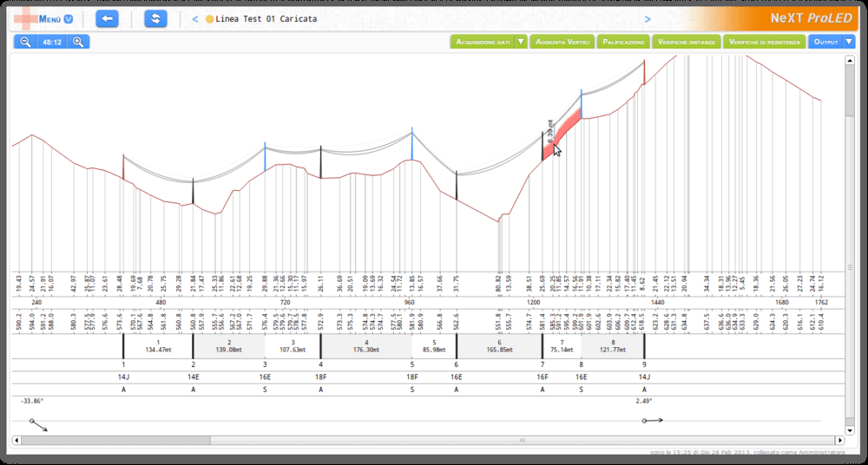Click the blue back arrow button
Image resolution: width=868 pixels, height=465 pixels.
coord(108,19)
